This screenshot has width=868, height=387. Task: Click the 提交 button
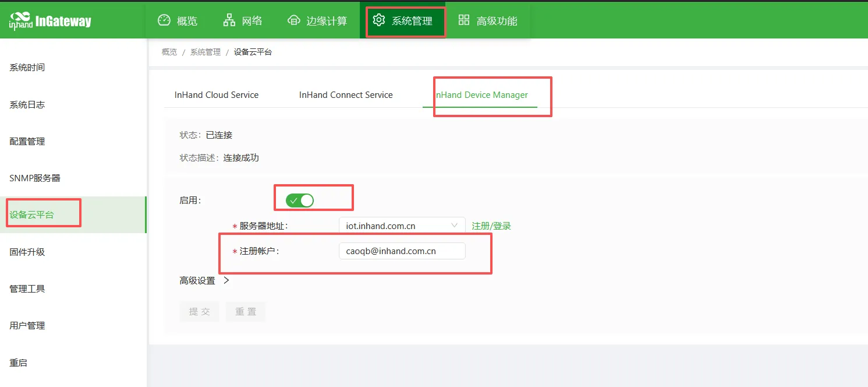coord(199,312)
